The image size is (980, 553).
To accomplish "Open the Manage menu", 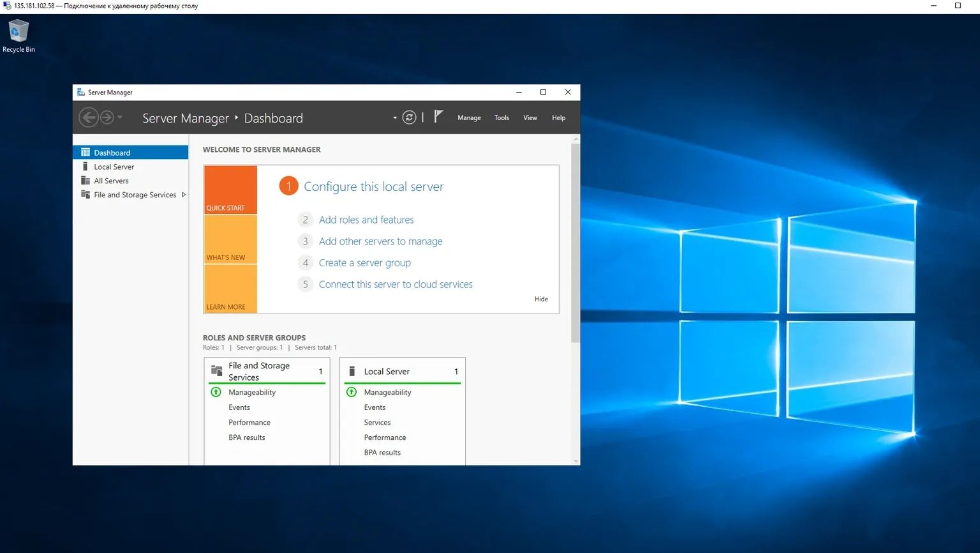I will click(x=469, y=118).
